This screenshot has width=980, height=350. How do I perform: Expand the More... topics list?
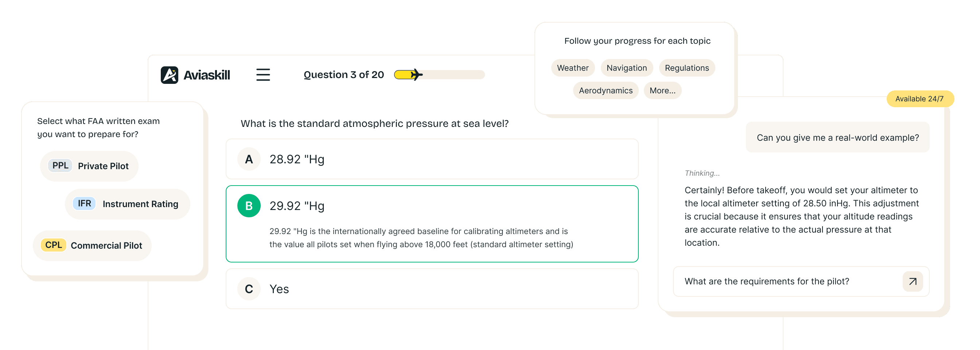pyautogui.click(x=662, y=90)
